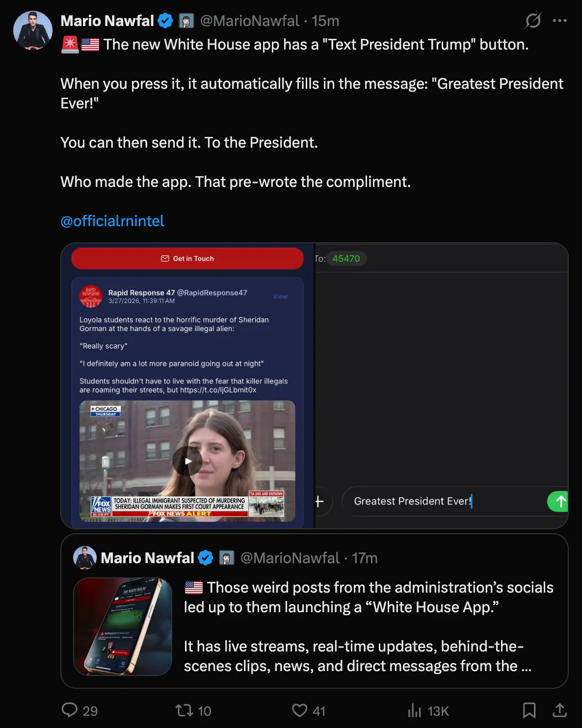Click the green send arrow button

[558, 501]
